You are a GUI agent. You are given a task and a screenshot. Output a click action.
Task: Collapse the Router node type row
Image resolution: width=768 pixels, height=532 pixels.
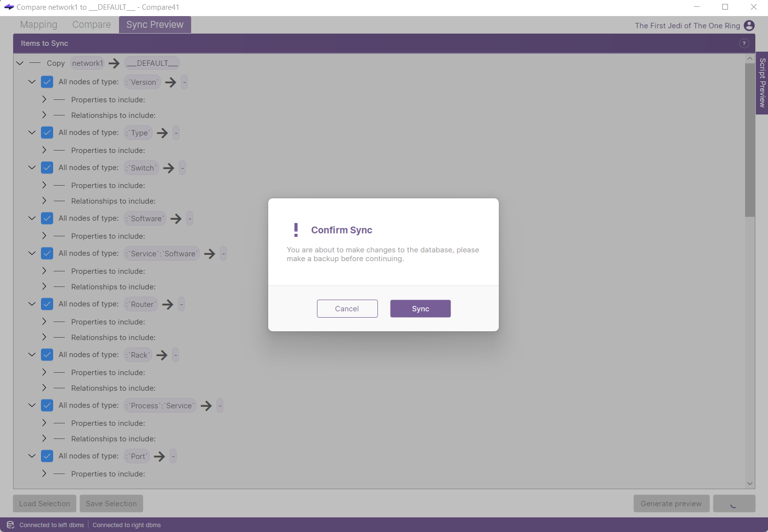pos(32,304)
